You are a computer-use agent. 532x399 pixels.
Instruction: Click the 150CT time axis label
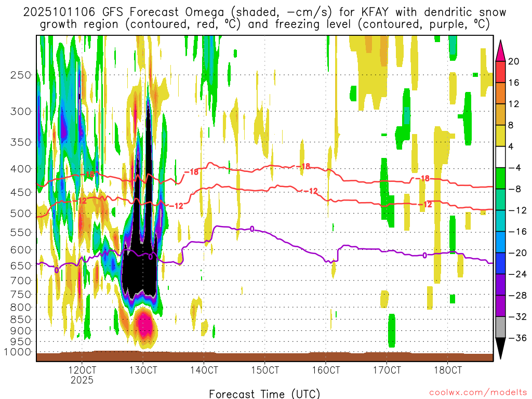click(264, 370)
